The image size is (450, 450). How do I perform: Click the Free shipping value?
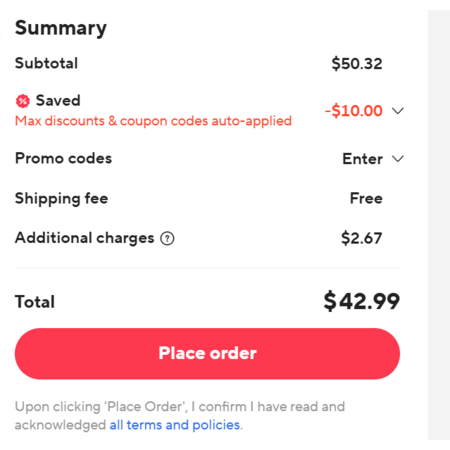(366, 198)
